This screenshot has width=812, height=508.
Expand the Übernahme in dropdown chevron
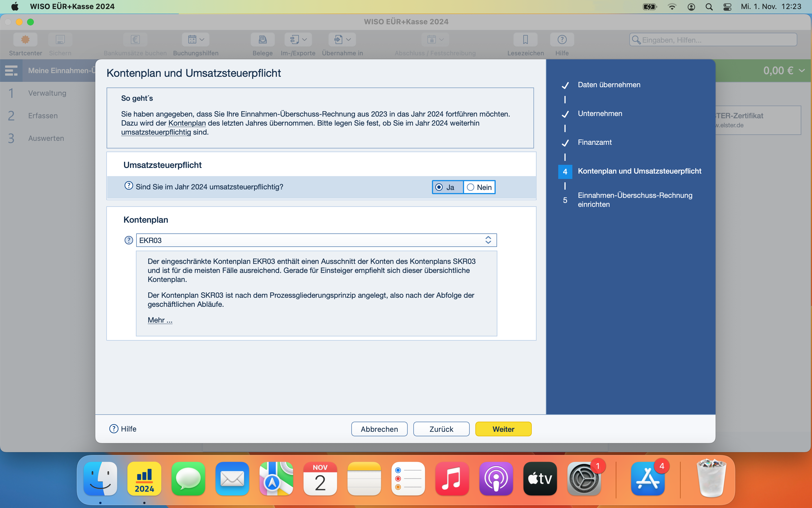point(348,40)
